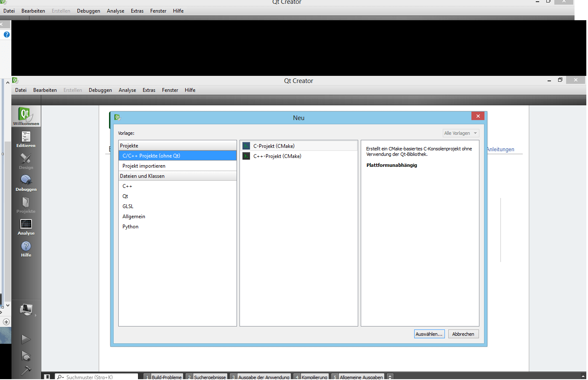Click the magnifier icon in the Suchmuster field
This screenshot has height=380, width=588.
point(60,377)
